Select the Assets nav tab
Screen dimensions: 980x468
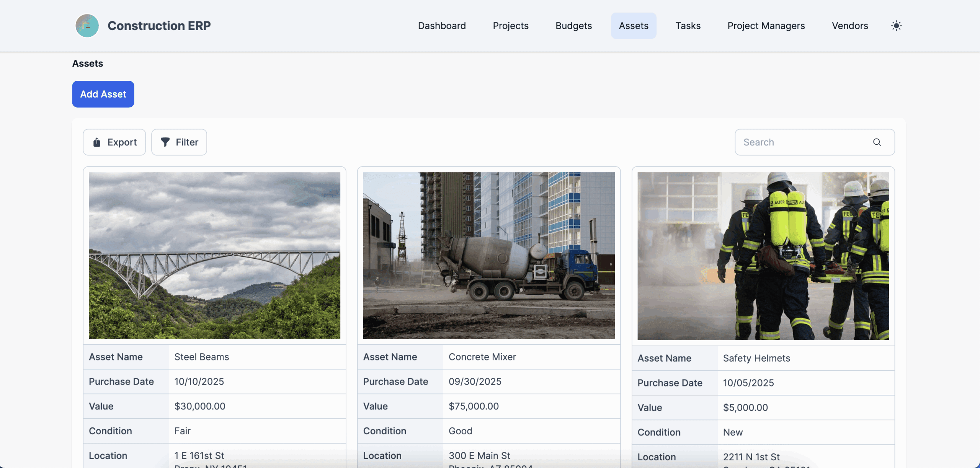click(x=633, y=26)
